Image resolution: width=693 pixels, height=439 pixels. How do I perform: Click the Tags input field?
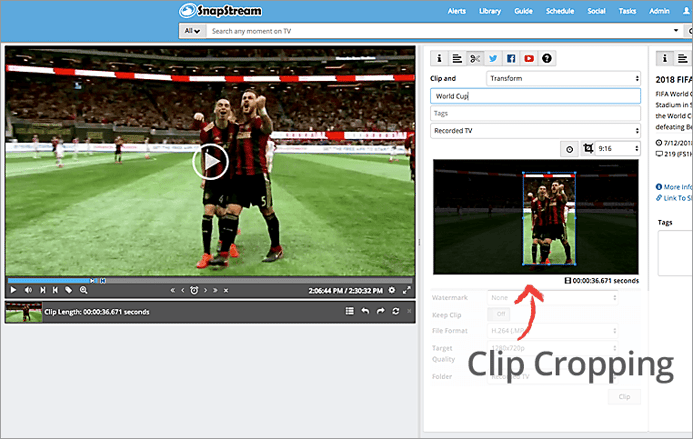click(x=535, y=113)
